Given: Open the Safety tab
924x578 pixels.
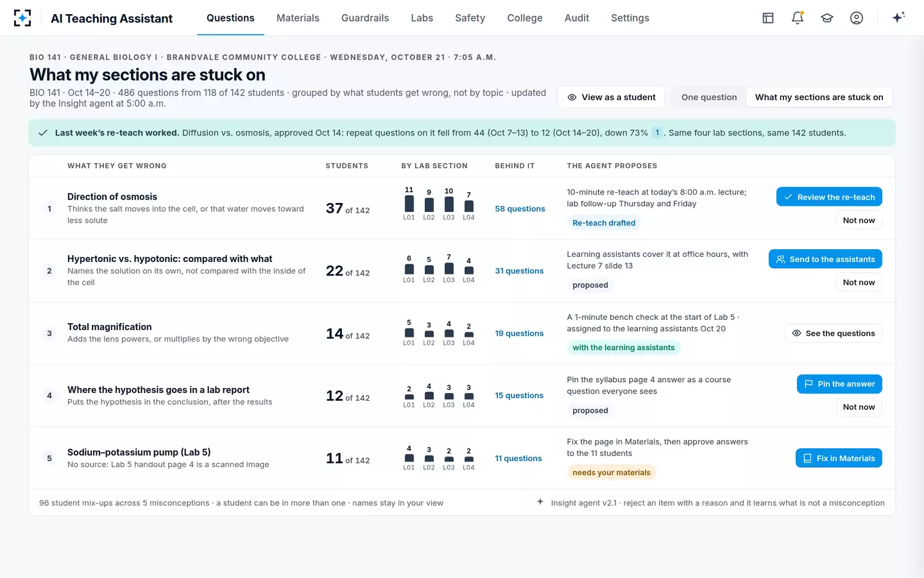Looking at the screenshot, I should click(x=470, y=18).
